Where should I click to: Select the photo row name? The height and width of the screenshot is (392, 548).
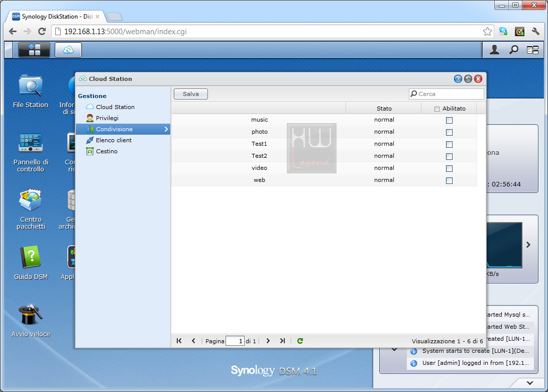coord(259,132)
